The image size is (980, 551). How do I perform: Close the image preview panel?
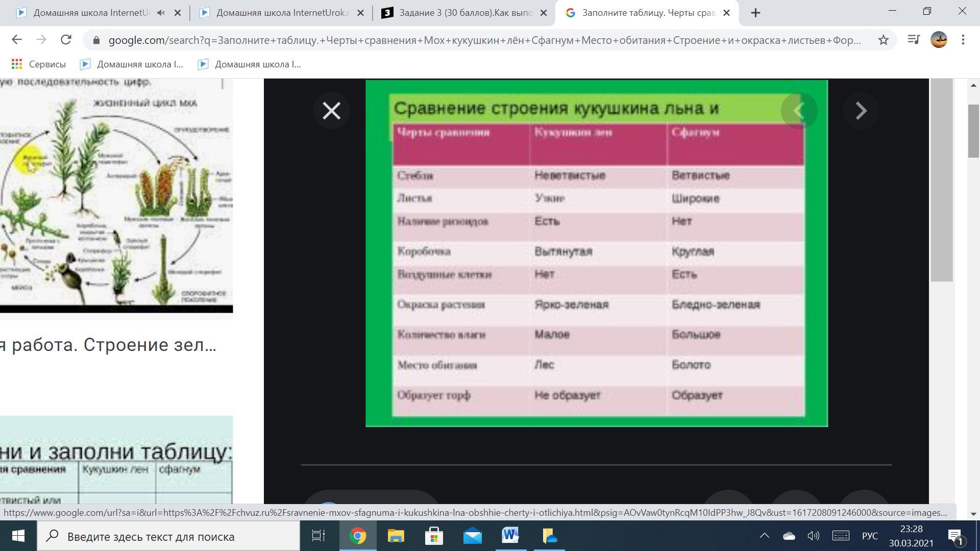tap(331, 111)
